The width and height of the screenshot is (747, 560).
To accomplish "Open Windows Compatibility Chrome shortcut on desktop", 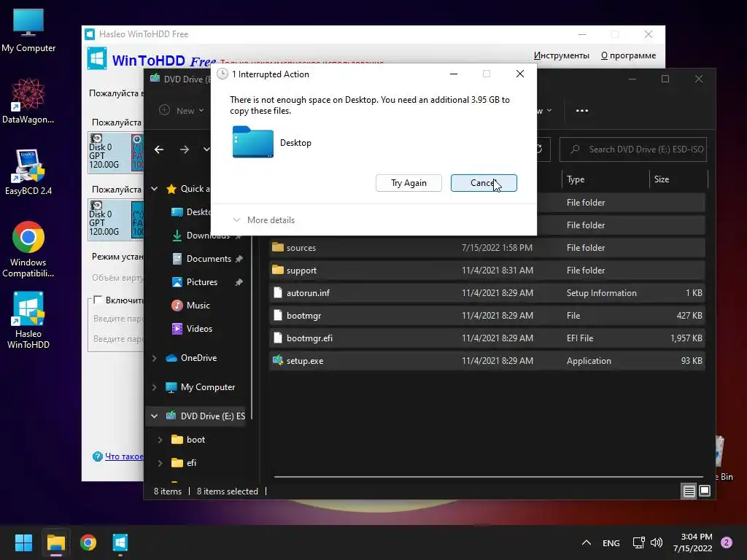I will [28, 249].
